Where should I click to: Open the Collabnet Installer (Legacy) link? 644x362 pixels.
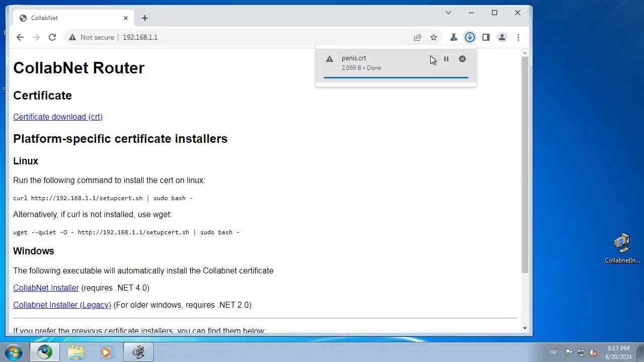[62, 305]
